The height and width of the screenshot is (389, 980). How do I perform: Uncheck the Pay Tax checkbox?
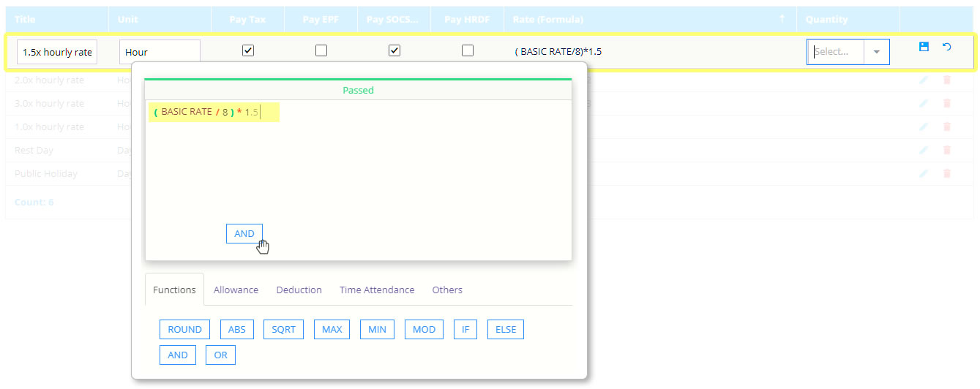(x=248, y=51)
